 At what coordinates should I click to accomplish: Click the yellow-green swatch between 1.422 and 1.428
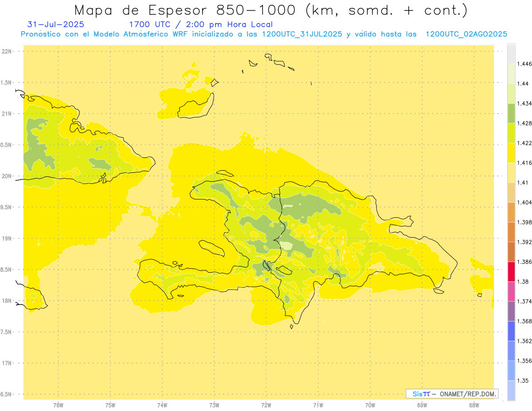click(x=511, y=133)
